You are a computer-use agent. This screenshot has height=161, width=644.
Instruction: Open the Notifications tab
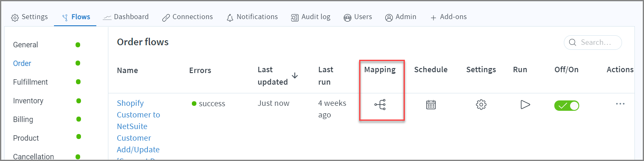coord(252,17)
